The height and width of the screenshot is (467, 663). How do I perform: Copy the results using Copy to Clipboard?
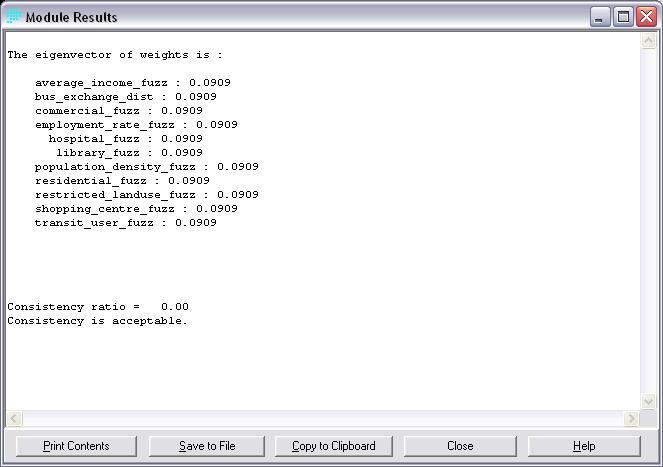pyautogui.click(x=333, y=446)
